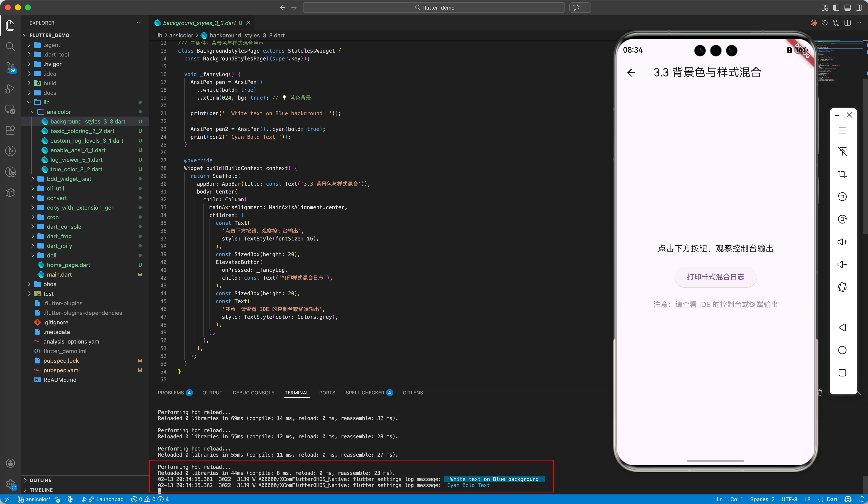Toggle the secondary side bar layout icon
The image size is (868, 504).
(859, 8)
